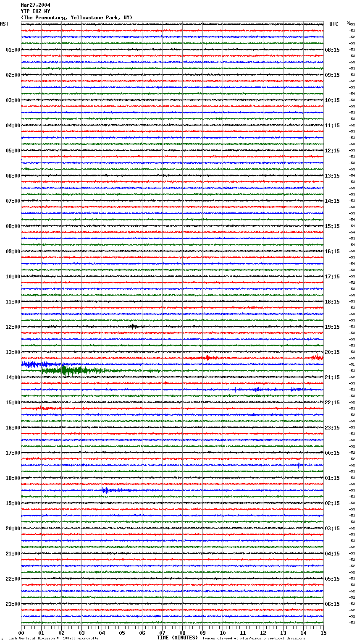Click the UTC time zone header
This screenshot has width=357, height=644.
pos(333,24)
